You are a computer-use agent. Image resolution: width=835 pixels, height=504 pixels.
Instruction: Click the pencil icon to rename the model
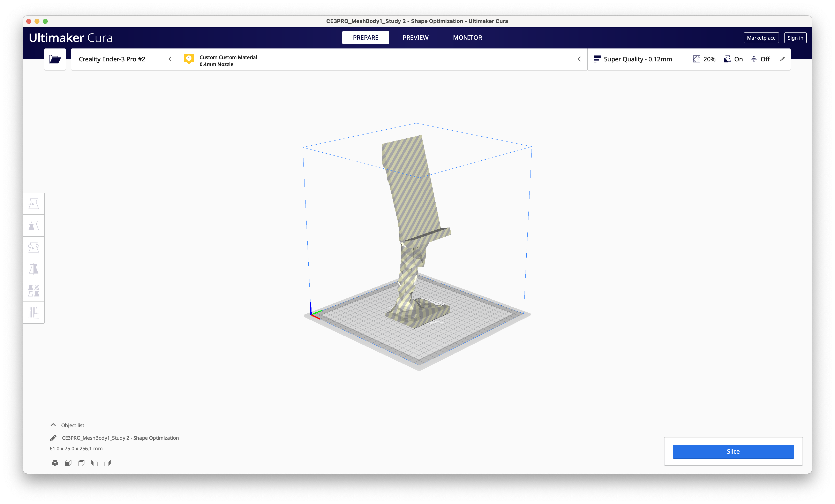(x=53, y=438)
